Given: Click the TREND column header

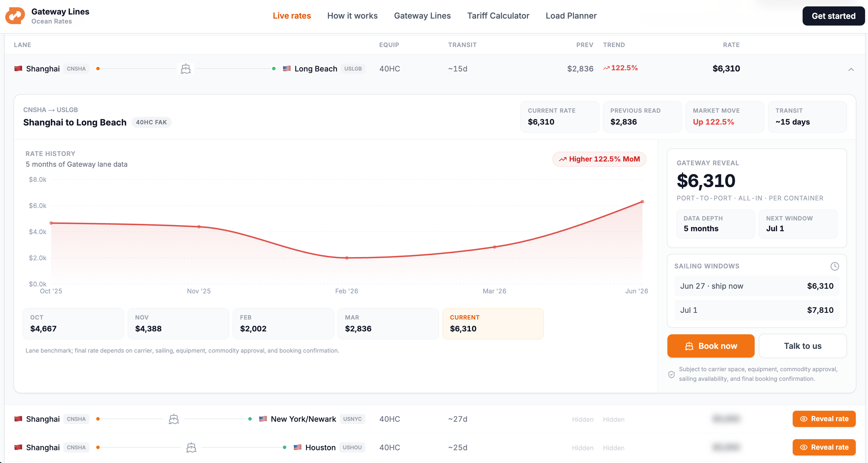Looking at the screenshot, I should pyautogui.click(x=614, y=45).
